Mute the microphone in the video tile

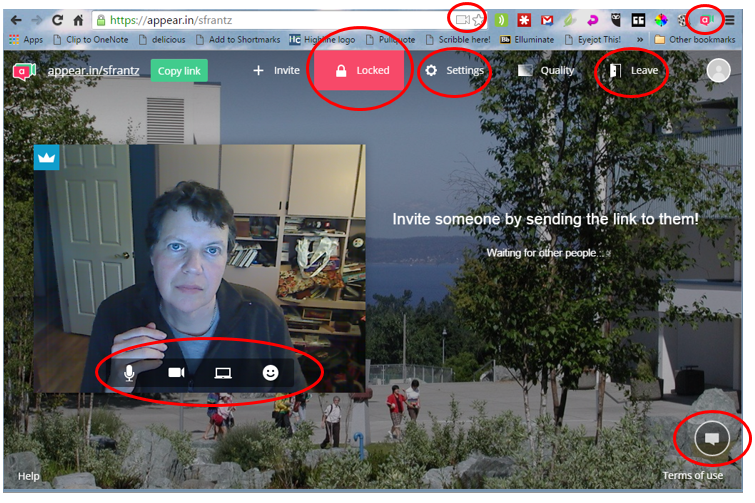(x=129, y=373)
